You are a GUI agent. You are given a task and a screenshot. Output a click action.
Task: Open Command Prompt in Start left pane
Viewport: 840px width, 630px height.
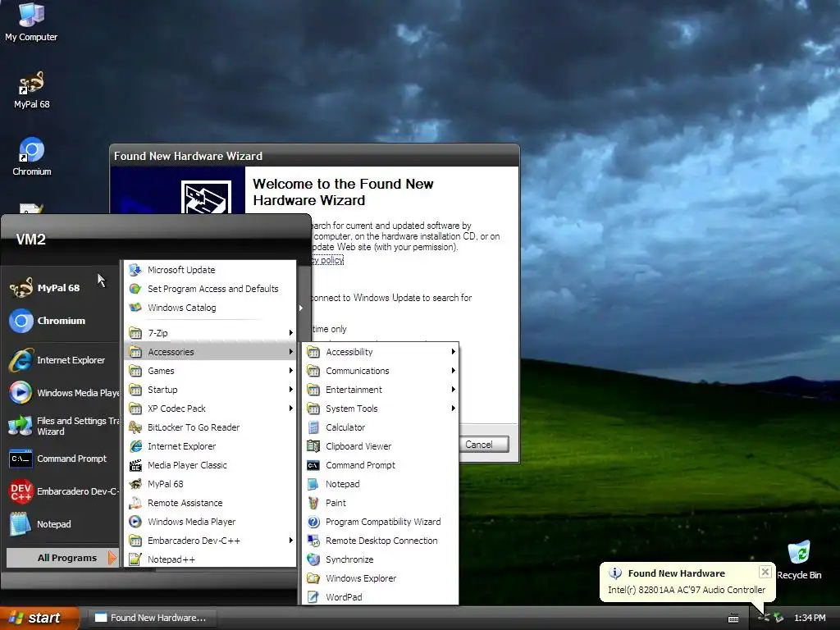(58, 459)
